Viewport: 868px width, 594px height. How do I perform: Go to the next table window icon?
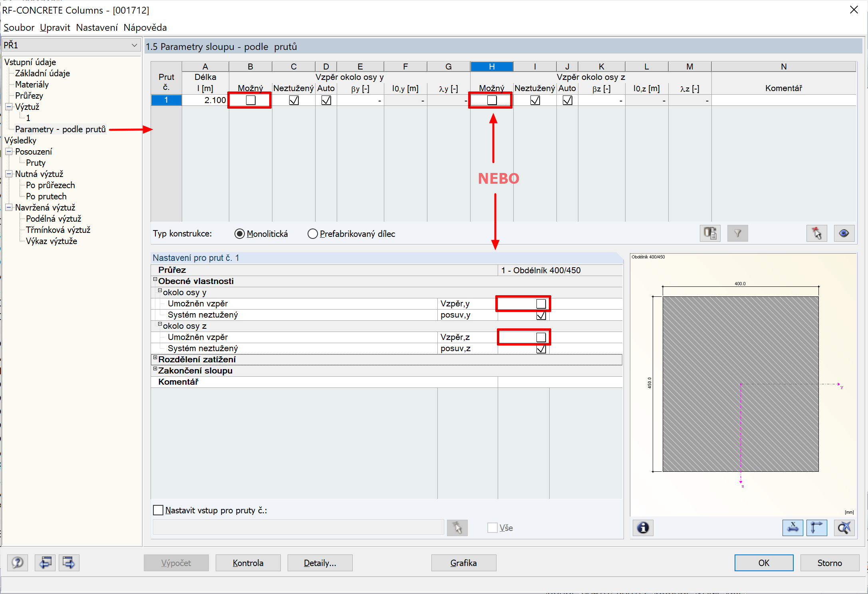[69, 563]
